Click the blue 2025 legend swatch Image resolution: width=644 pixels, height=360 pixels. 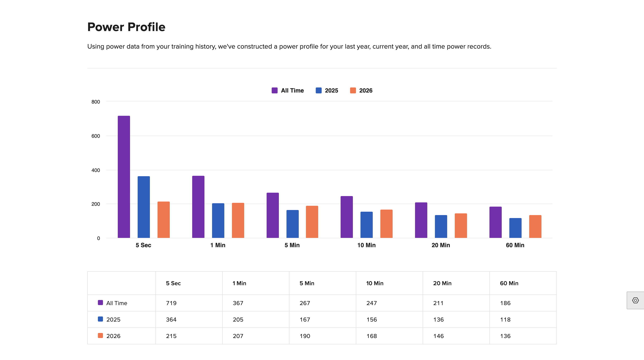click(x=318, y=90)
